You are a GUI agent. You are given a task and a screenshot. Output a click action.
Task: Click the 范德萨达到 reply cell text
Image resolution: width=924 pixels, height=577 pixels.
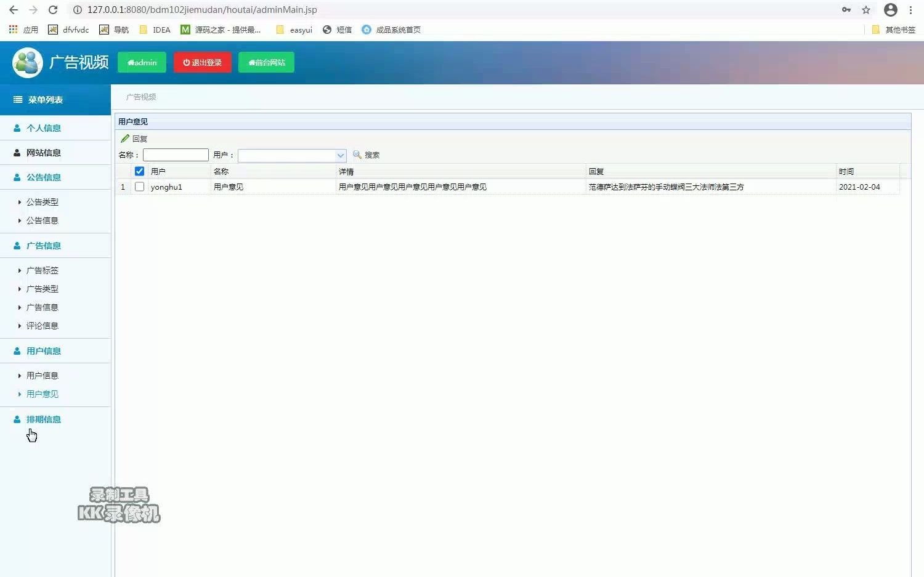coord(666,187)
